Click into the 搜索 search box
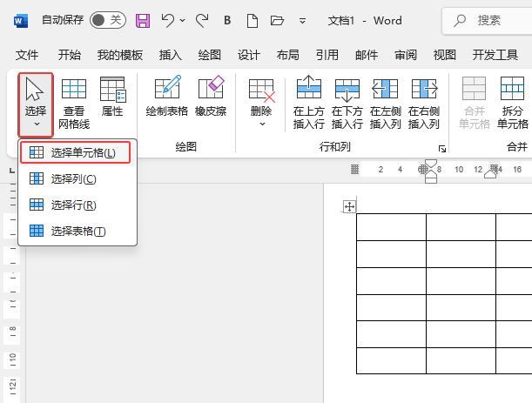The width and height of the screenshot is (532, 403). click(488, 21)
